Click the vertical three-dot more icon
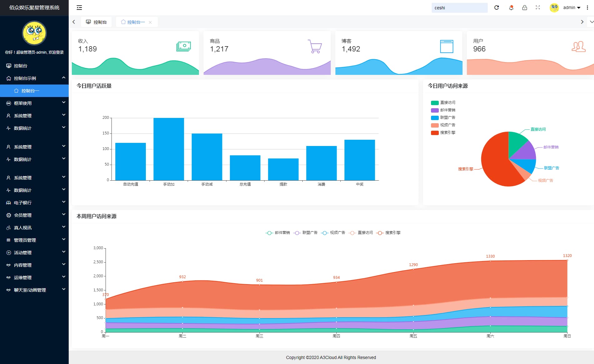The height and width of the screenshot is (364, 594). coord(587,7)
